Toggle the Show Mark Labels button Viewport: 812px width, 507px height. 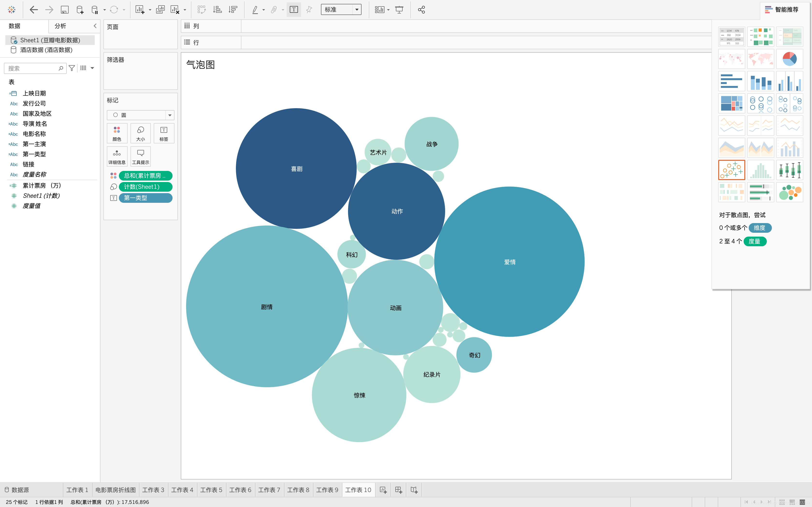click(294, 10)
